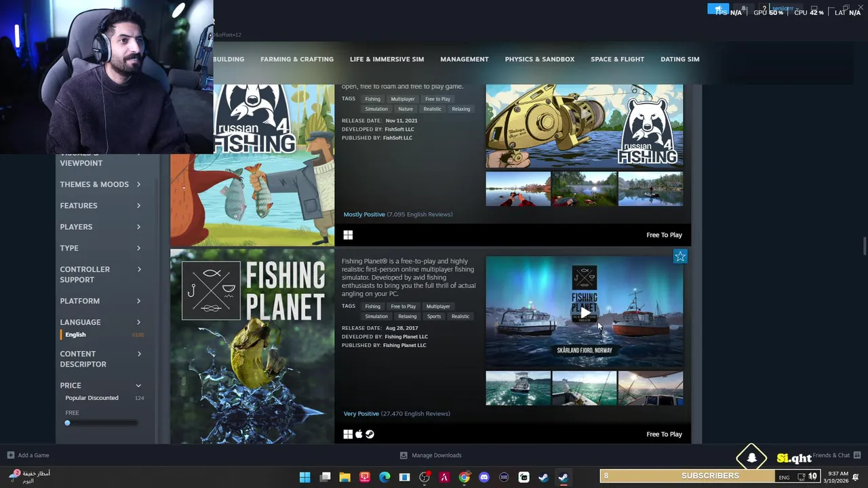The width and height of the screenshot is (868, 488).
Task: Select first Russian Fishing 4 screenshot thumbnail
Action: pos(518,188)
